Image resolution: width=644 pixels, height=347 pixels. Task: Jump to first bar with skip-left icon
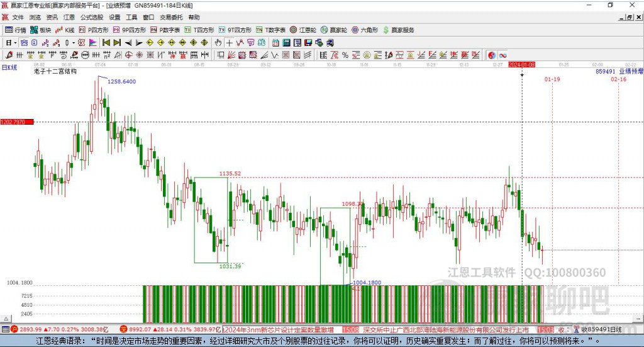(x=106, y=43)
